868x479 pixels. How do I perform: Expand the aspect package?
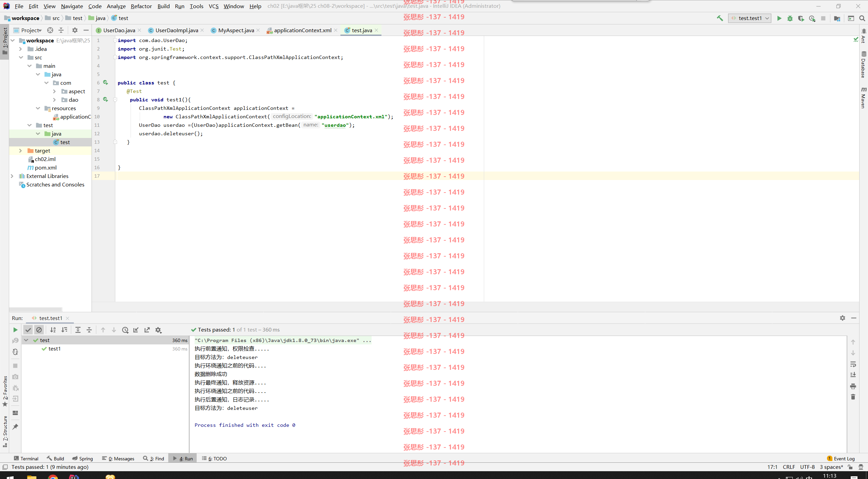click(x=54, y=91)
